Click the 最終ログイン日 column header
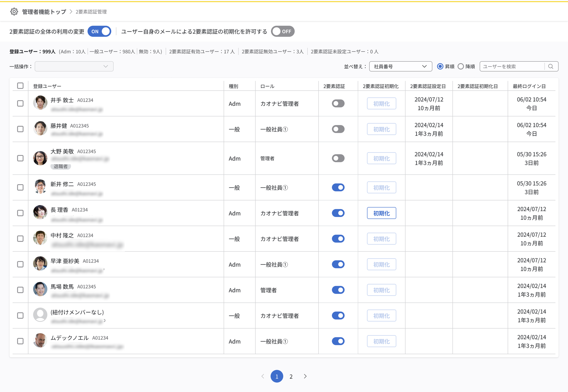The image size is (568, 392). 529,86
